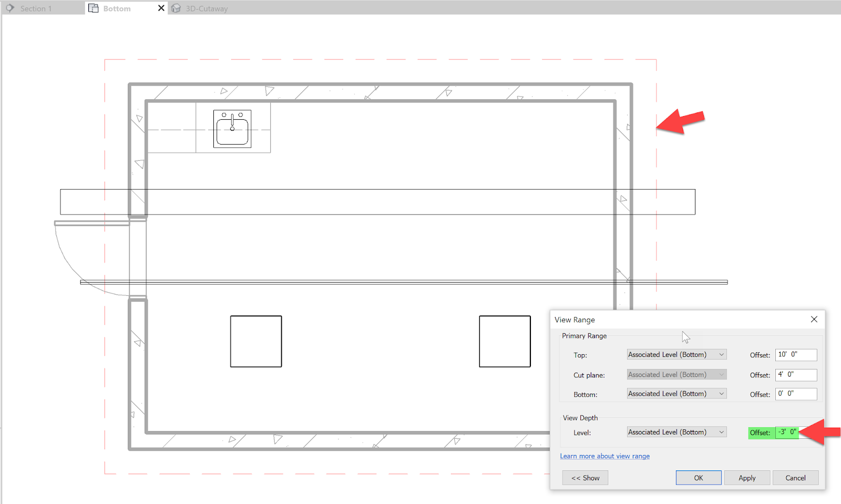The image size is (841, 504).
Task: Close the Bottom view tab
Action: point(161,8)
